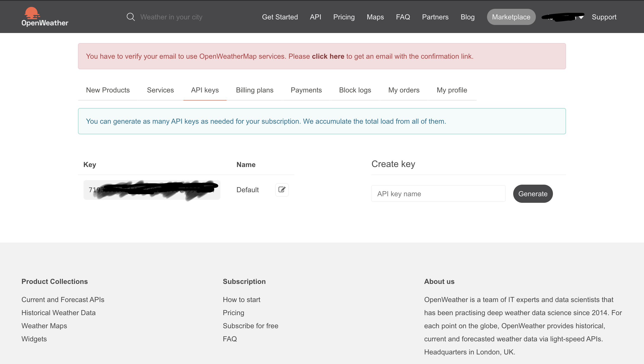Click the redacted API key field

click(152, 190)
